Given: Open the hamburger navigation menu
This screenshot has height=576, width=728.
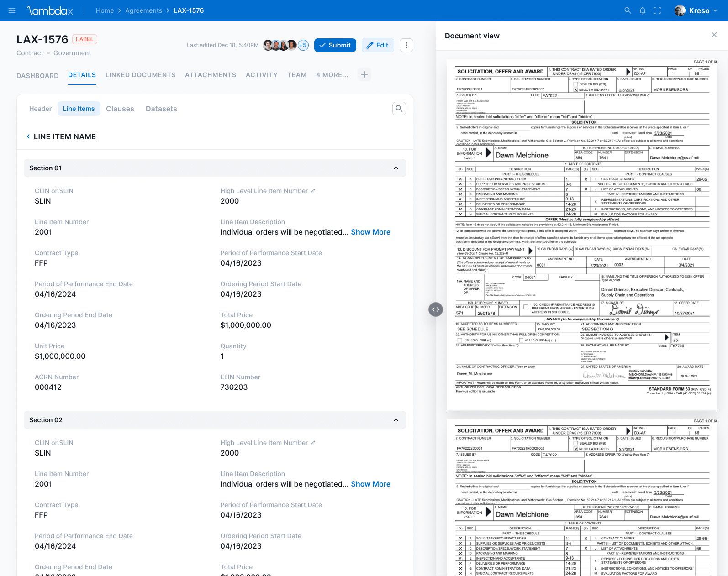Looking at the screenshot, I should pyautogui.click(x=12, y=10).
